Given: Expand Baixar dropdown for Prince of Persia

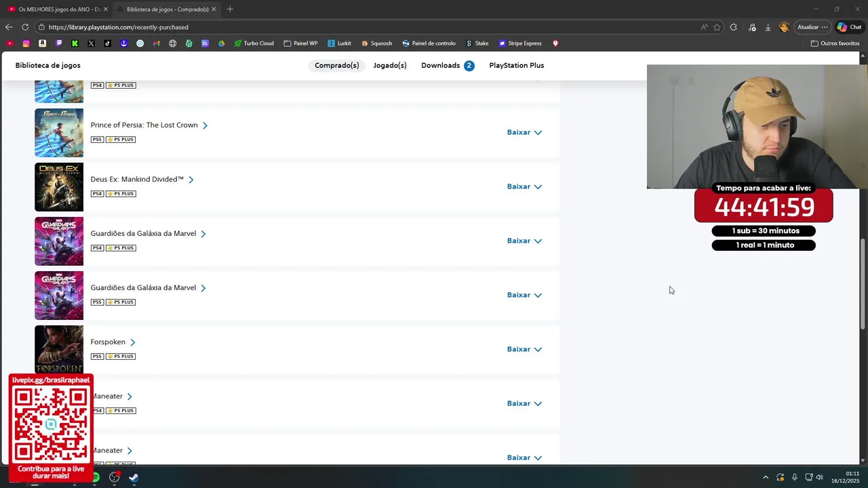Looking at the screenshot, I should click(524, 132).
